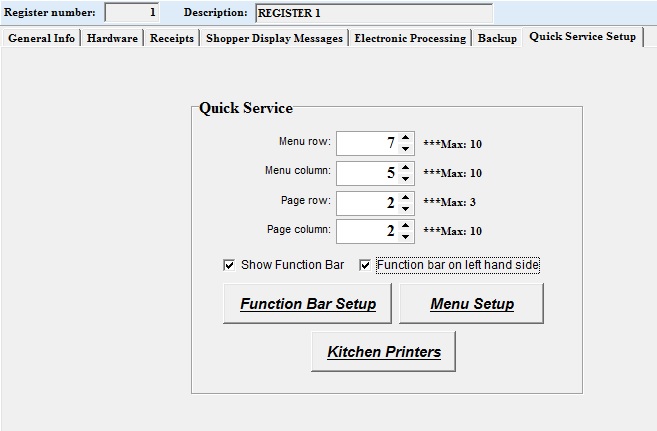Go to the Receipts tab
This screenshot has height=431, width=657.
pos(172,38)
